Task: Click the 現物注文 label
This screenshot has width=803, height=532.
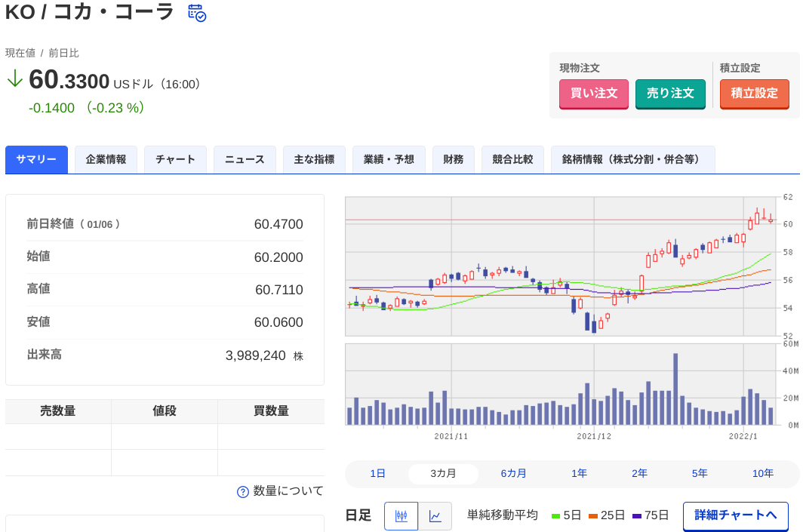Action: pos(579,68)
